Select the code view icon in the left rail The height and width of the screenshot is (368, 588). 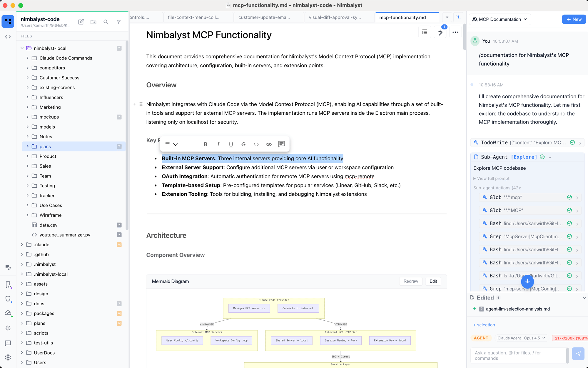click(x=8, y=37)
